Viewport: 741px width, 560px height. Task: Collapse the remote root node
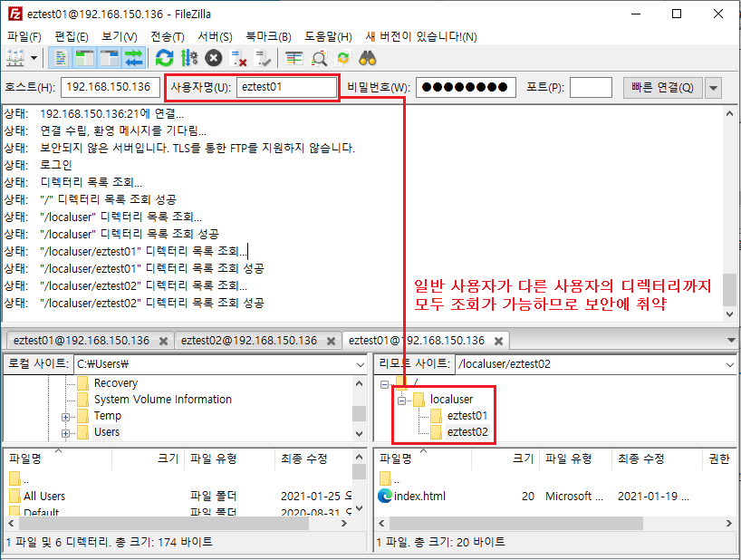(384, 384)
